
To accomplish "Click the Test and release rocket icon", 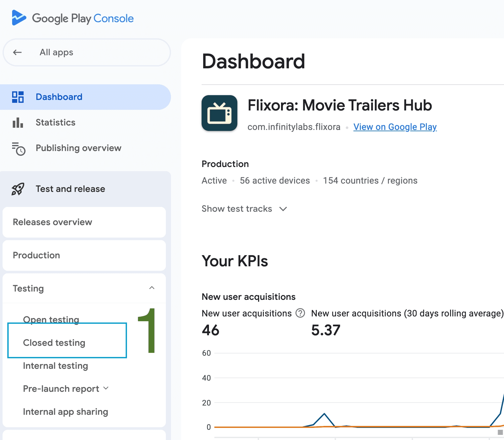I will 18,189.
